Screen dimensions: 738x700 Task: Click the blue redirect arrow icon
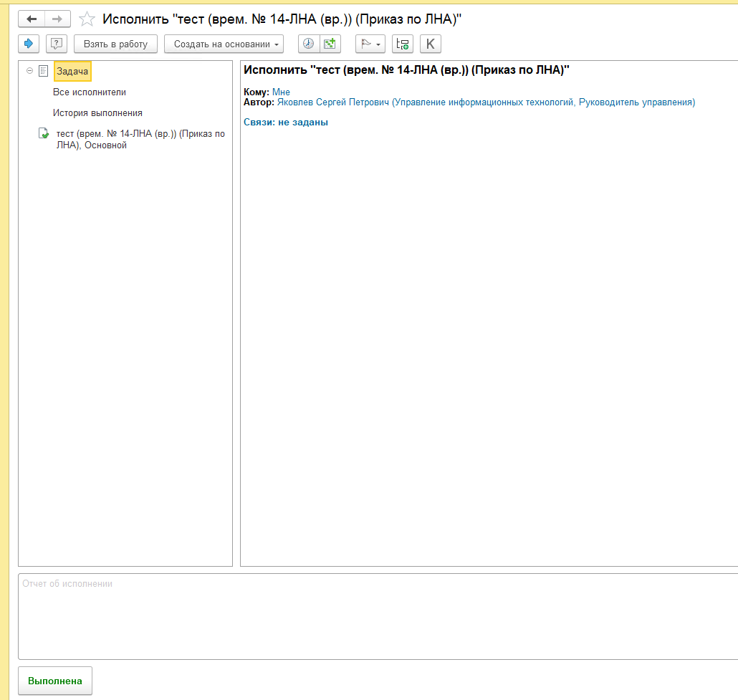(x=29, y=44)
